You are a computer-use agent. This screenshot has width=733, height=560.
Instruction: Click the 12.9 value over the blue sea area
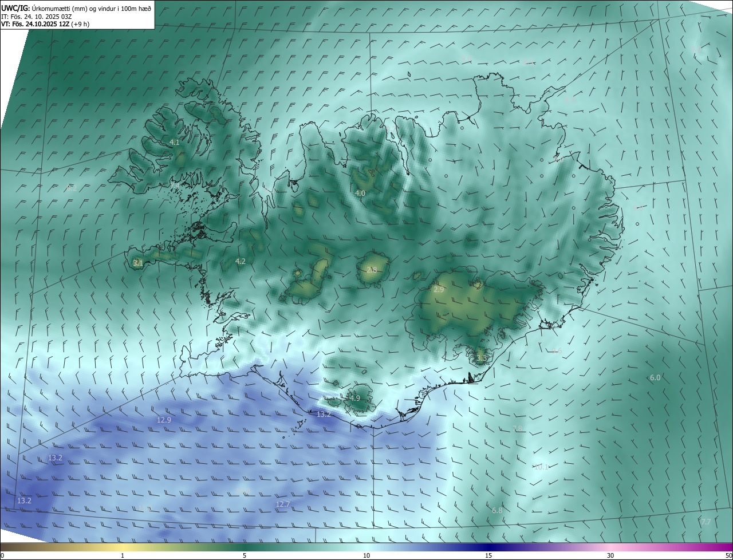point(164,420)
